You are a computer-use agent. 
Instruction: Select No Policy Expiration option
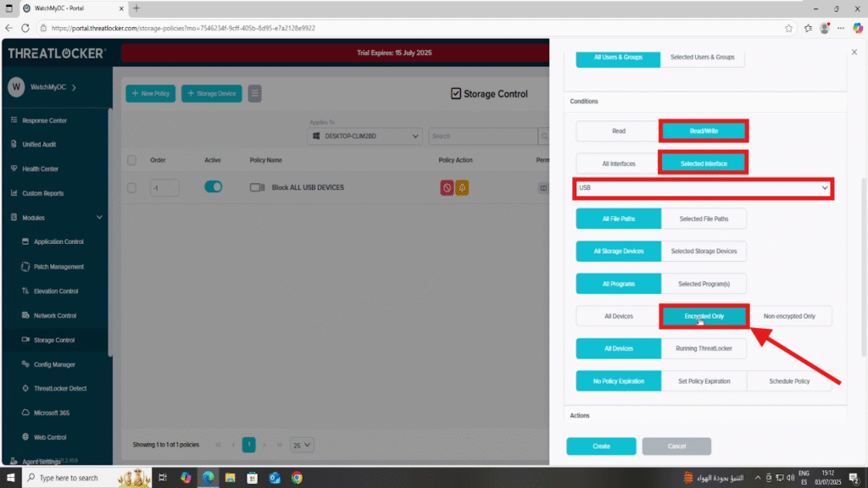618,381
